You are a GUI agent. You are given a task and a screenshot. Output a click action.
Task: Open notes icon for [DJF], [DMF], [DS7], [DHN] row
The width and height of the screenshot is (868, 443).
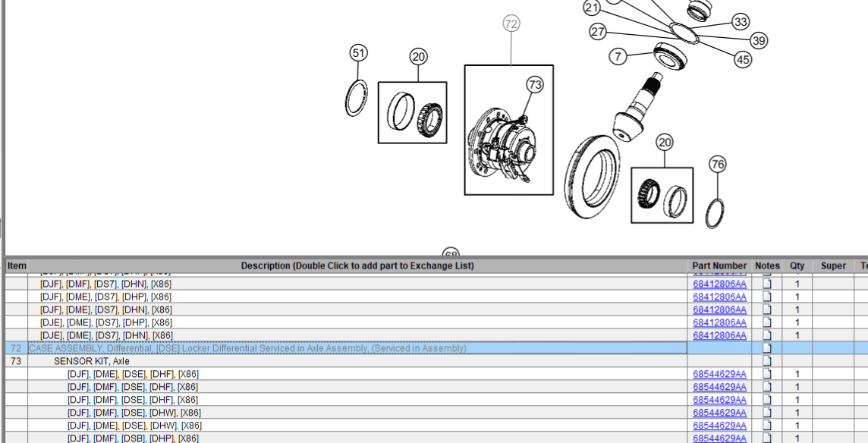coord(766,284)
